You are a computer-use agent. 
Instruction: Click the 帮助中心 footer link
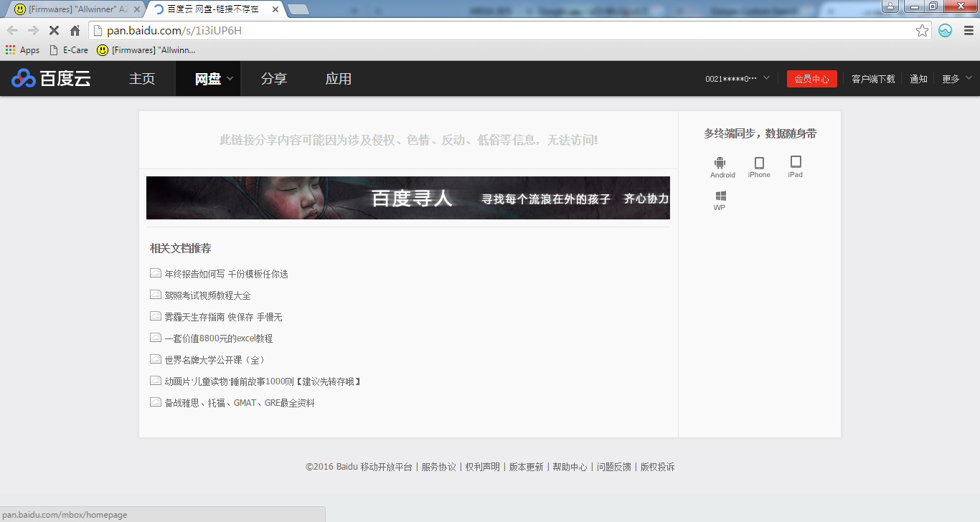570,467
